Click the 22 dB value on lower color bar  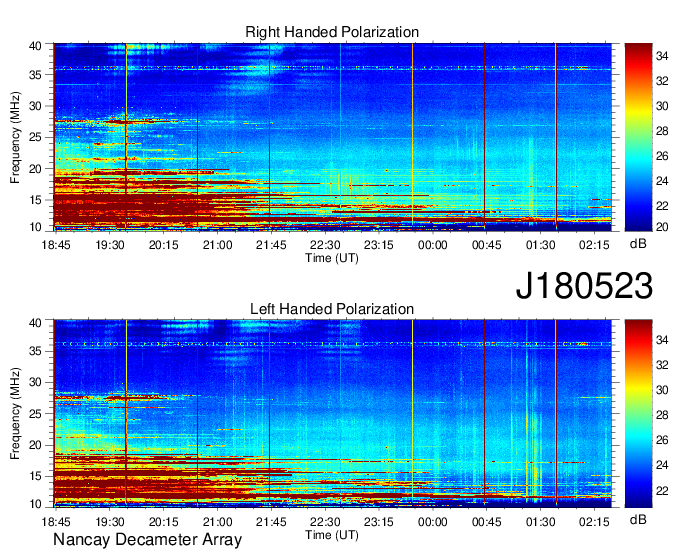point(662,491)
